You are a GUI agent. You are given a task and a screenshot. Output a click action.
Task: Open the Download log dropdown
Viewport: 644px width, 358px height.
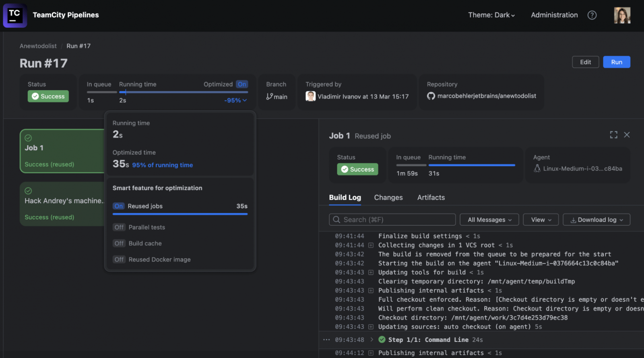tap(597, 220)
